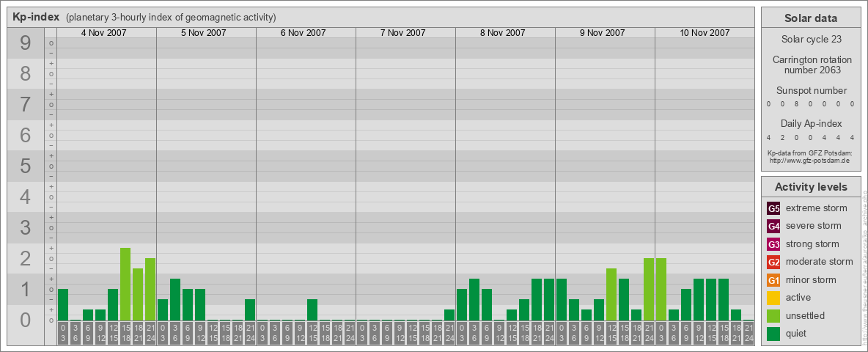The height and width of the screenshot is (352, 868).
Task: Click the G2 moderate storm legend badge
Action: point(773,262)
